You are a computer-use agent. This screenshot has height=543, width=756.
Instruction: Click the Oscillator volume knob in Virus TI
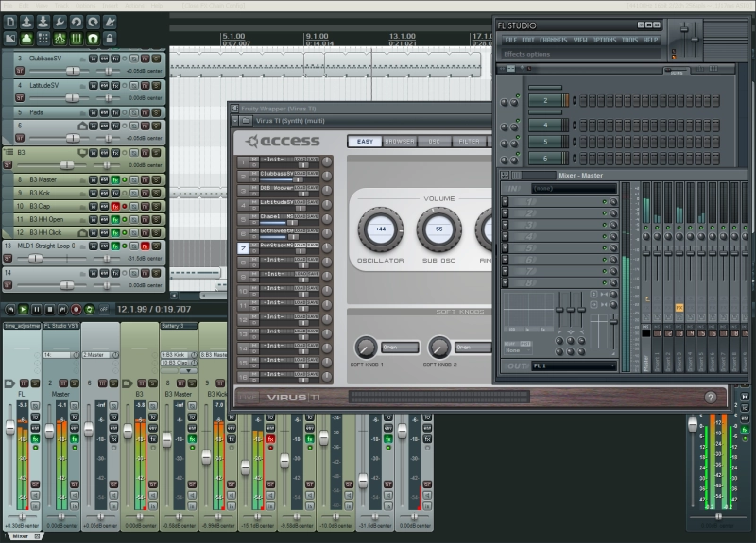(x=381, y=229)
